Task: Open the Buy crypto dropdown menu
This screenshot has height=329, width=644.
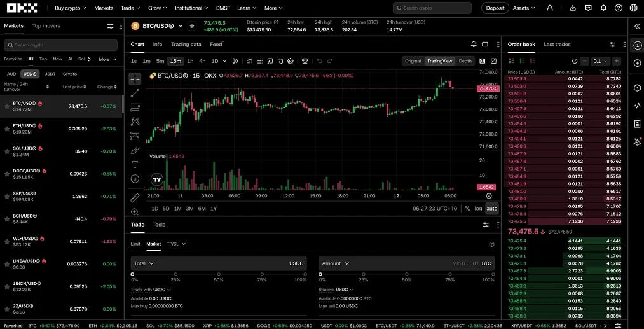Action: [x=70, y=8]
